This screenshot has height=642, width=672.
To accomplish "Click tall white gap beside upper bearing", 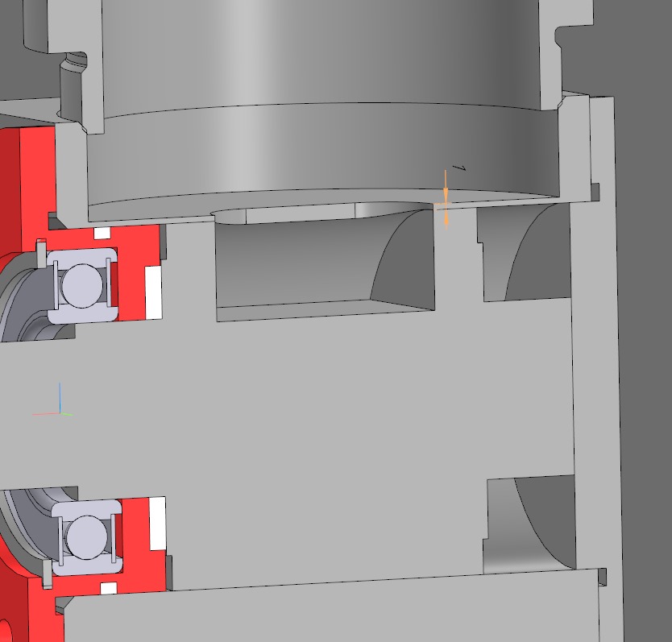I will point(153,292).
